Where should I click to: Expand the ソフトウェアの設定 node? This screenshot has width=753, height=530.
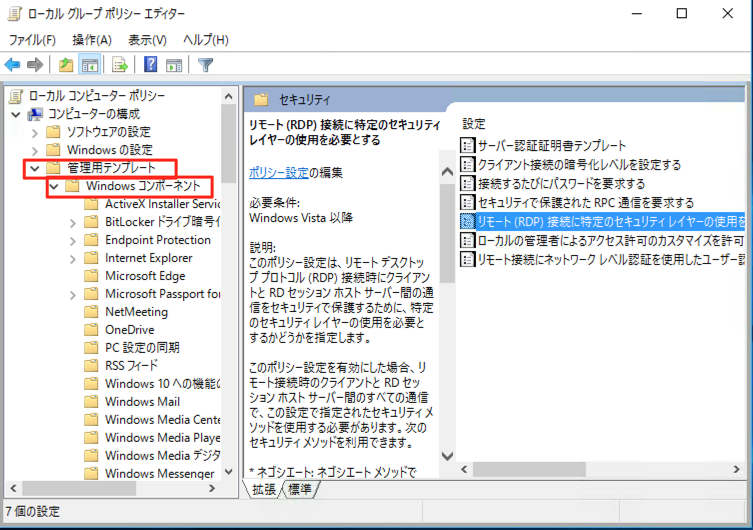pos(35,132)
